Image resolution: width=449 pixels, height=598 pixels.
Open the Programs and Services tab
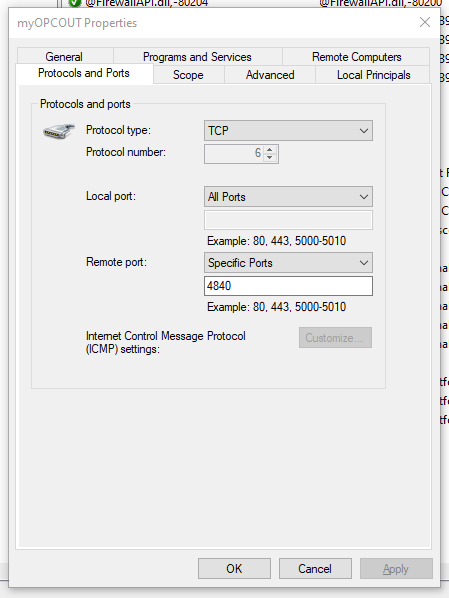coord(197,56)
